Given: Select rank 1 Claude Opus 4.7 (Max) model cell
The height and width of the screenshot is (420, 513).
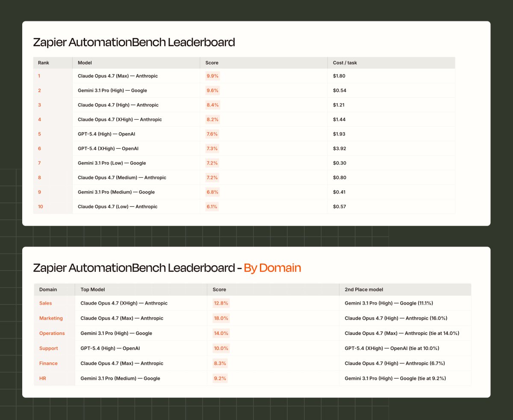Looking at the screenshot, I should (136, 76).
